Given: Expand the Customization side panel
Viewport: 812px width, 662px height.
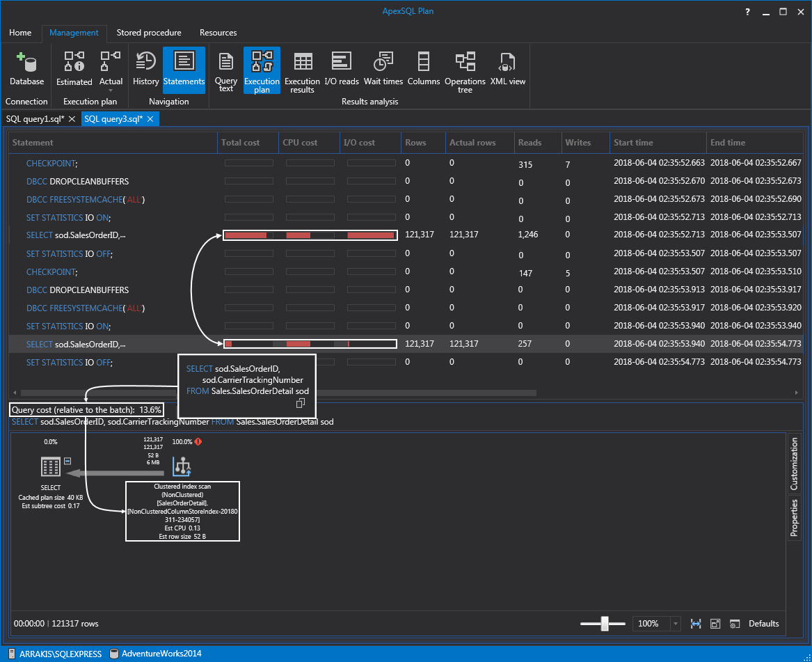Looking at the screenshot, I should 794,464.
